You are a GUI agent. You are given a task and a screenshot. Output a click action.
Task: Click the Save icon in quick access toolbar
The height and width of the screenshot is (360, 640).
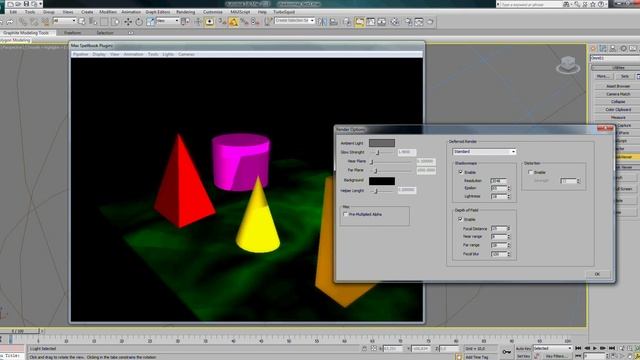(26, 4)
